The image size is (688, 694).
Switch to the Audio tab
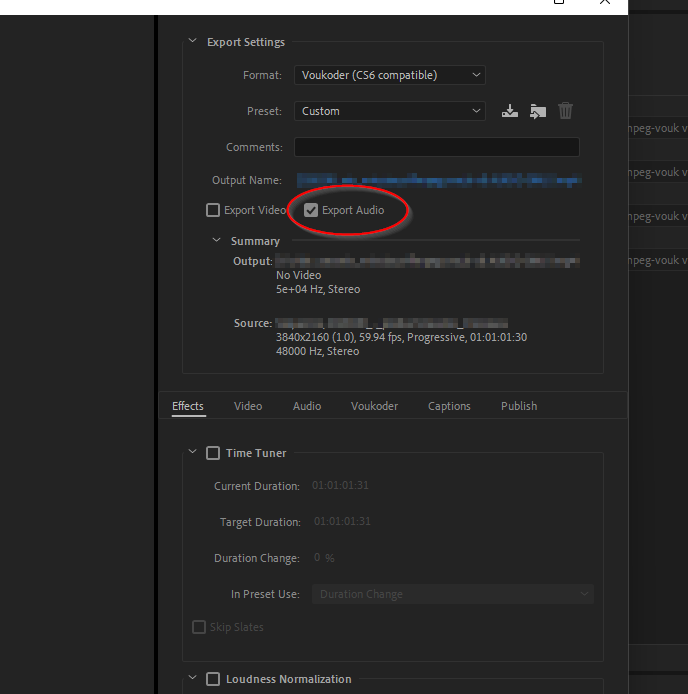(307, 406)
